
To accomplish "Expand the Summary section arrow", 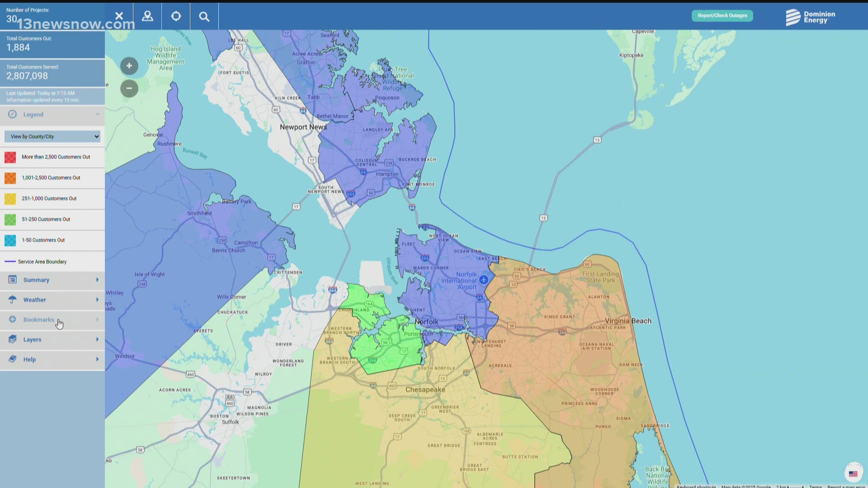I will [x=97, y=280].
